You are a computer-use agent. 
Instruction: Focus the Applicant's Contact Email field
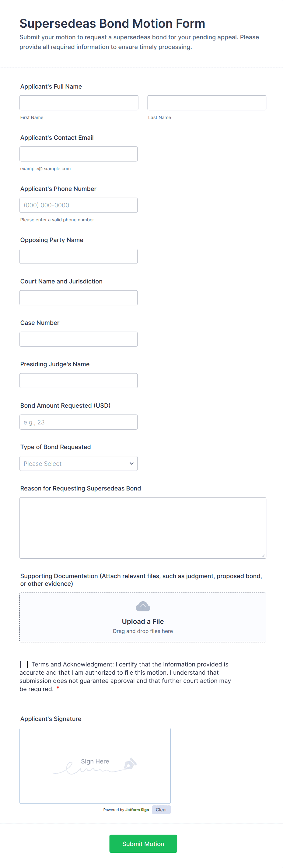click(79, 154)
